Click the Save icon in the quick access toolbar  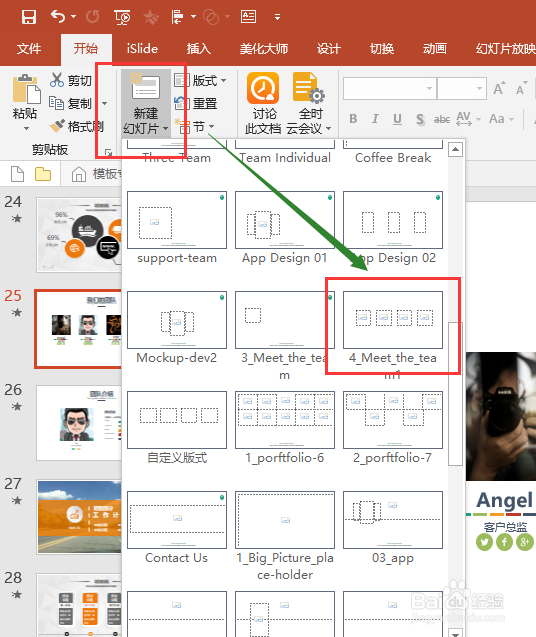(29, 17)
